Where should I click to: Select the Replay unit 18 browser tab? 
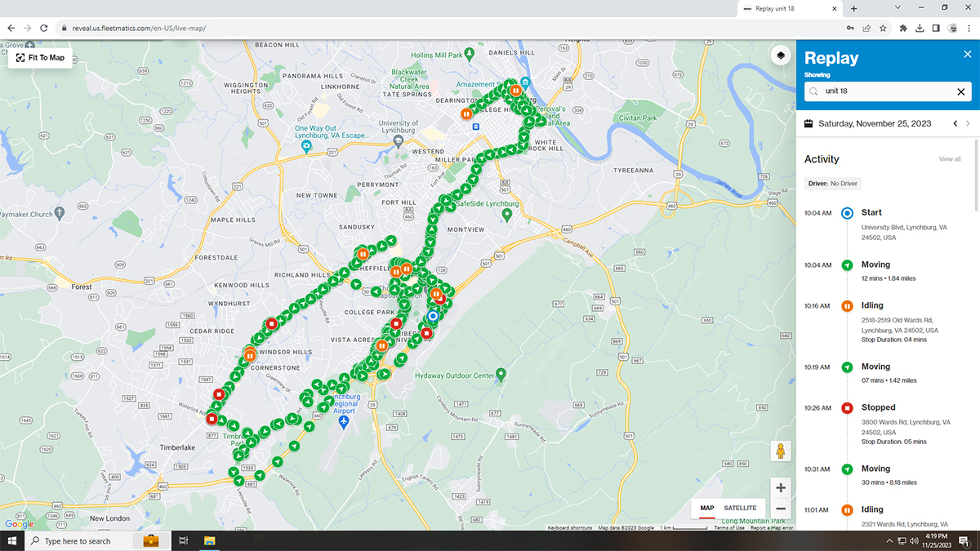coord(784,8)
